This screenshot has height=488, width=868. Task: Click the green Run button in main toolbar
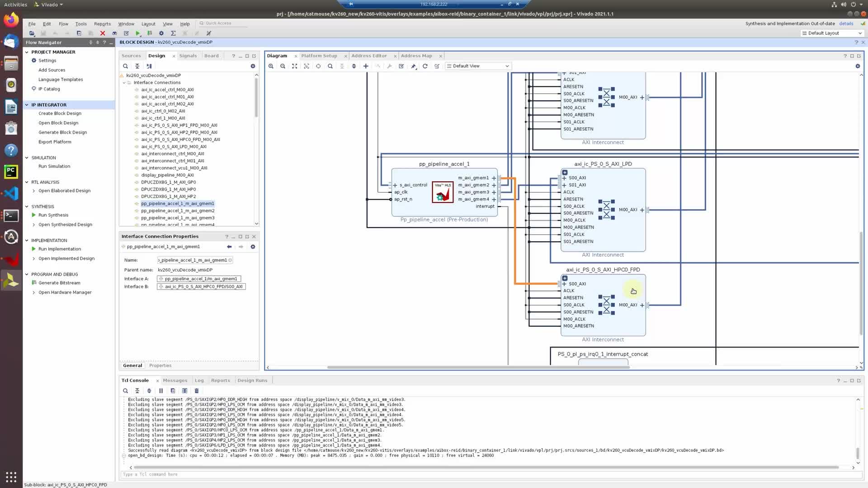coord(138,33)
